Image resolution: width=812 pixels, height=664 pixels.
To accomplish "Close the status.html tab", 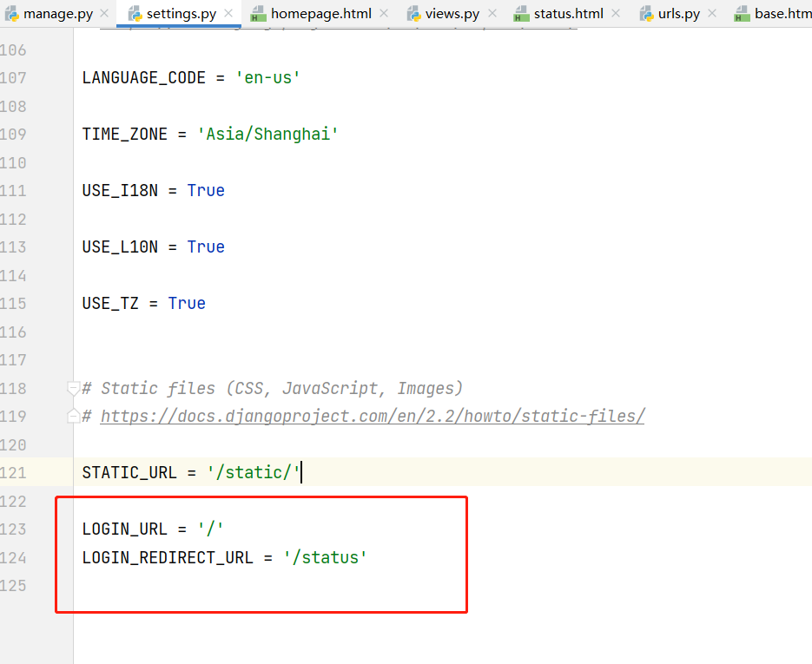I will [x=616, y=14].
